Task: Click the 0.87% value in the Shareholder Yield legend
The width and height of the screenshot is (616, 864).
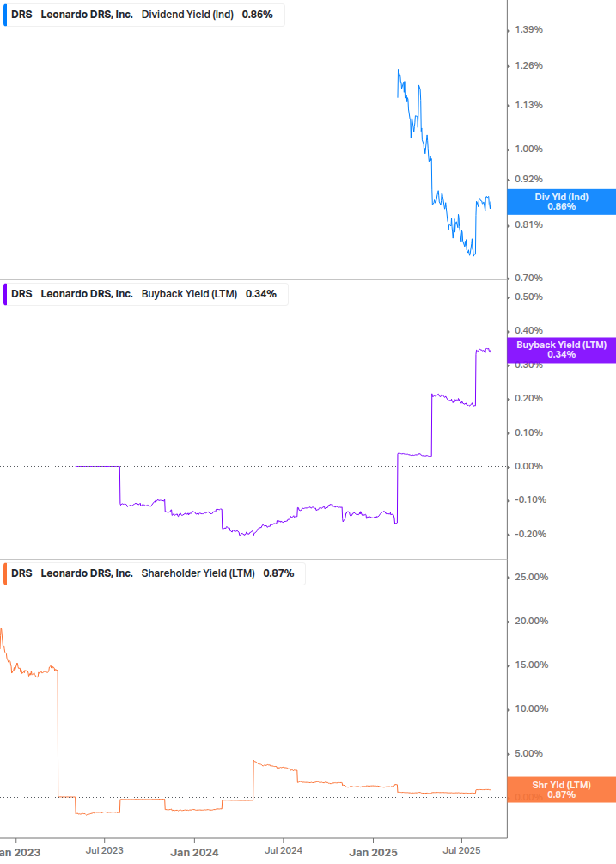Action: click(278, 573)
